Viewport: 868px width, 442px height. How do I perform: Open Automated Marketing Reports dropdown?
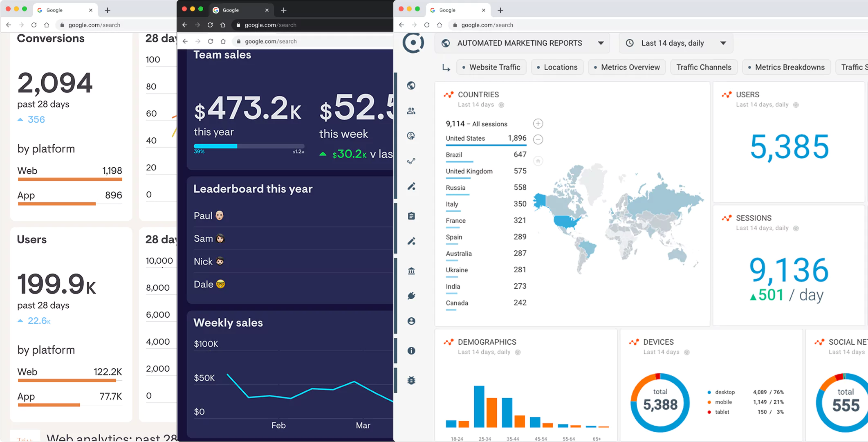(x=522, y=43)
